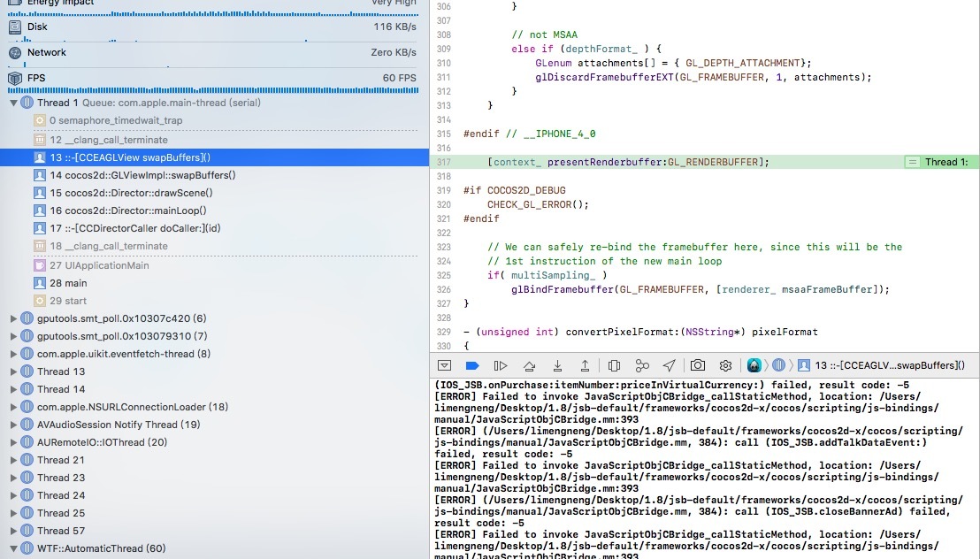Click the 'Zero KB/s' network value
Viewport: 980px width, 559px height.
click(x=394, y=52)
